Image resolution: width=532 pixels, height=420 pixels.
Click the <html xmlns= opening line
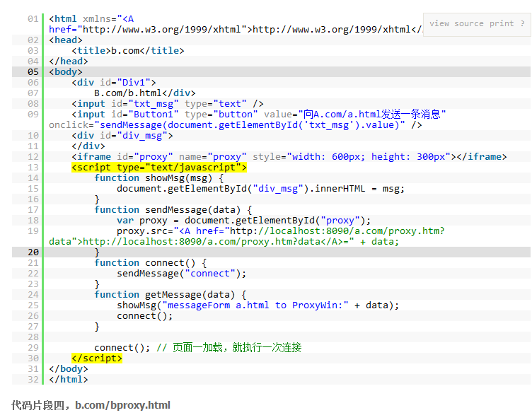91,18
